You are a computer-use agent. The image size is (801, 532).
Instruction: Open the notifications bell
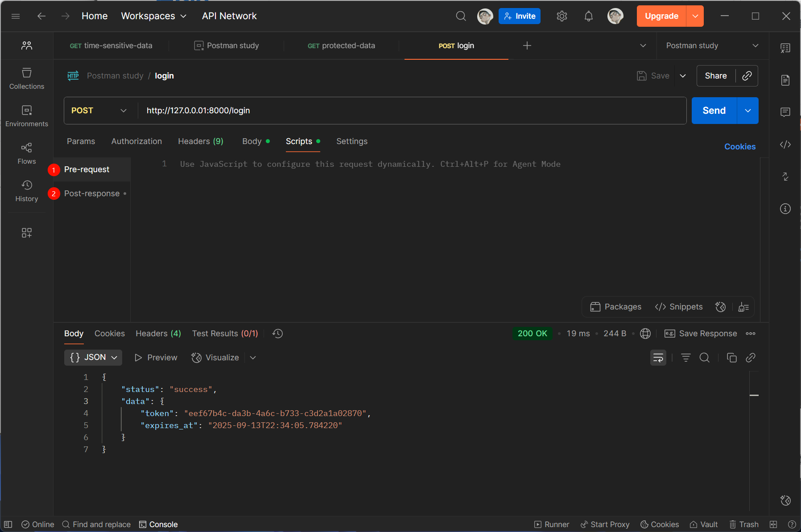pyautogui.click(x=589, y=16)
